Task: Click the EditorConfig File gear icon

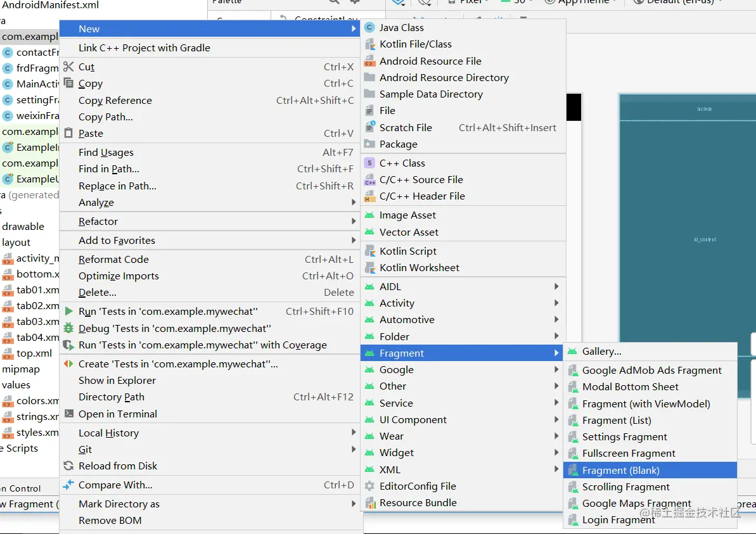Action: point(370,486)
